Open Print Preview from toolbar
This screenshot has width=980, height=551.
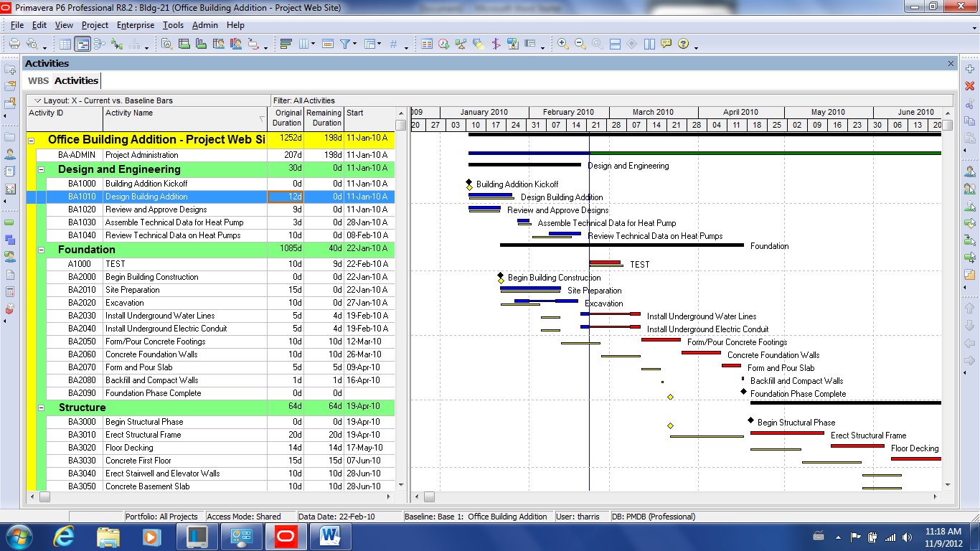32,44
